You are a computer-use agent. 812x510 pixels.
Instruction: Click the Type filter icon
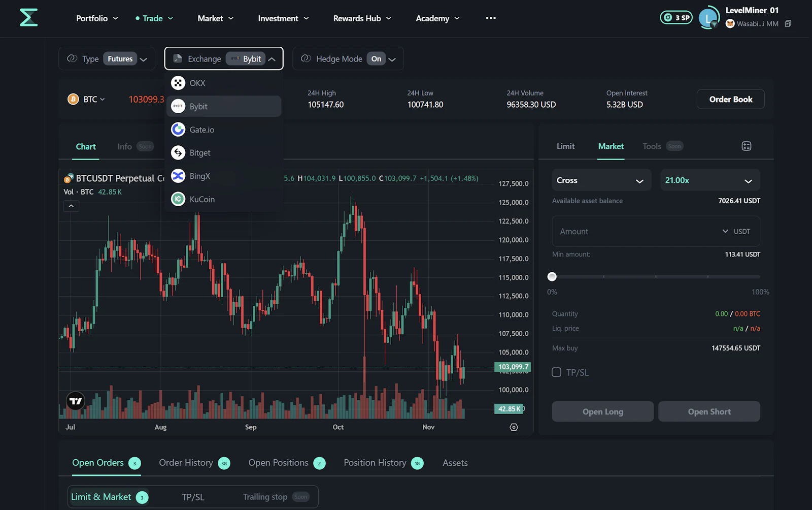(x=72, y=58)
